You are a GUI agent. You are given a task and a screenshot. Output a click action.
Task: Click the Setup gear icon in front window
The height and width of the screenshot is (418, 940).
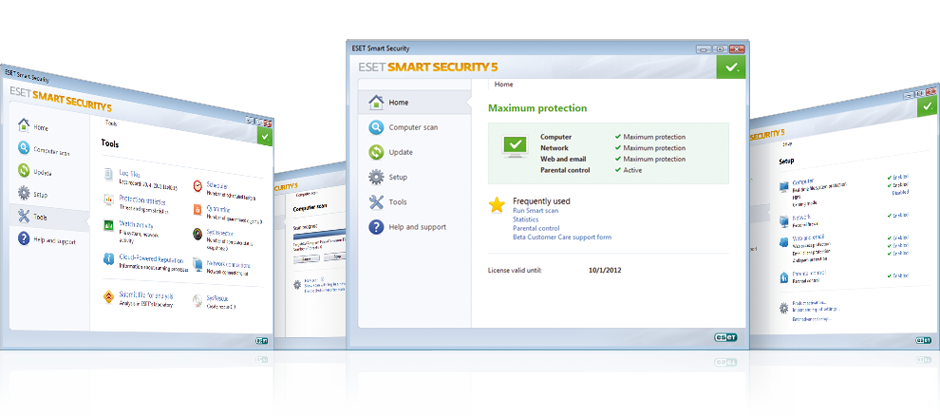point(376,177)
